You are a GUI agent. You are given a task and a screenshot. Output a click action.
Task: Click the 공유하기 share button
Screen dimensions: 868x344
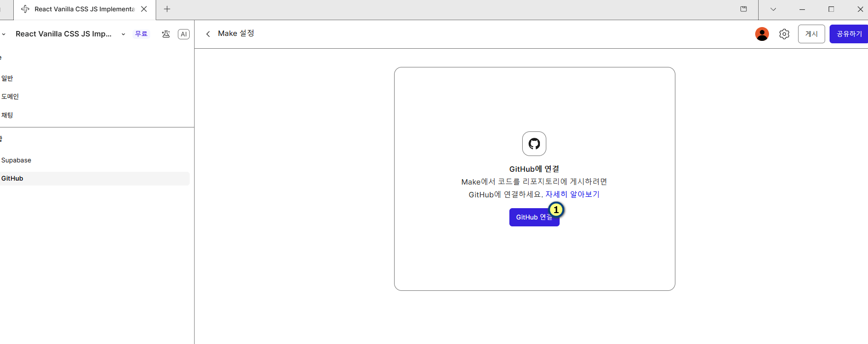(849, 34)
